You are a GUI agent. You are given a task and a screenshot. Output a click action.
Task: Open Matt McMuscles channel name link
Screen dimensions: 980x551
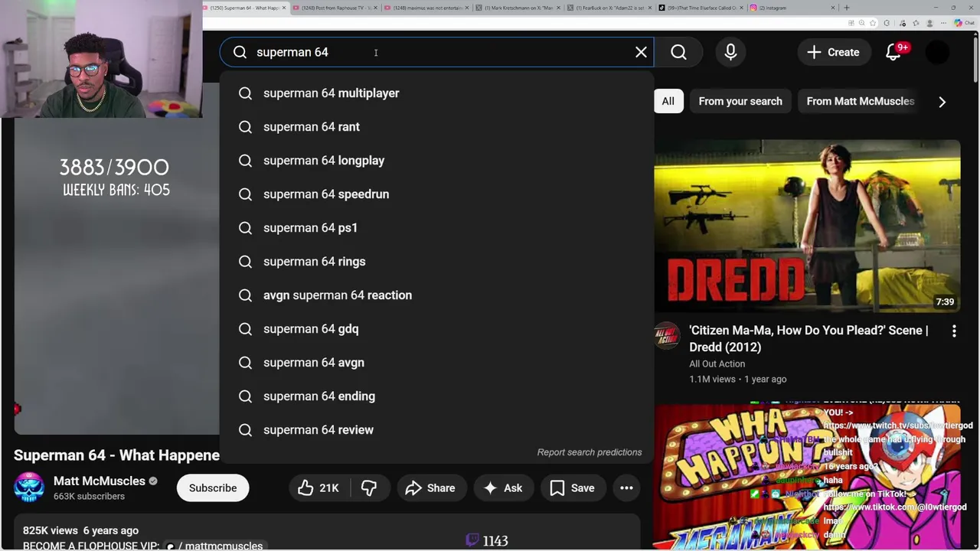tap(100, 481)
